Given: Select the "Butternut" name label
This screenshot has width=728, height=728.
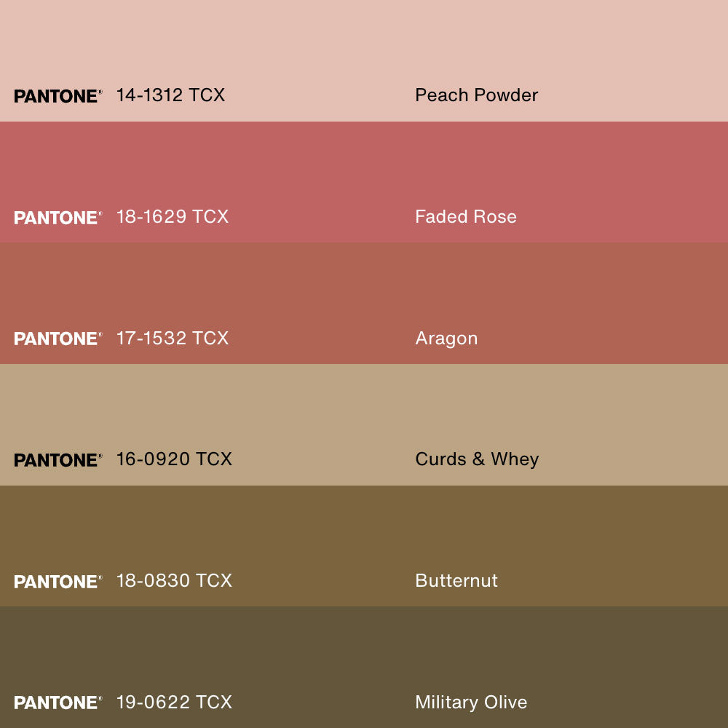Looking at the screenshot, I should pos(456,581).
